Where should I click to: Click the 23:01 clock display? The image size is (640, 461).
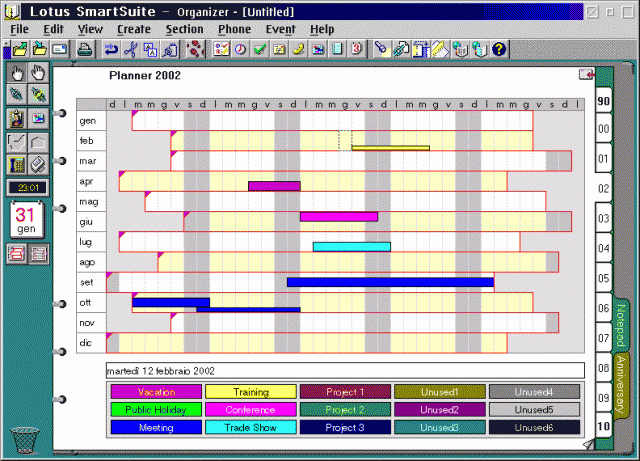[28, 188]
